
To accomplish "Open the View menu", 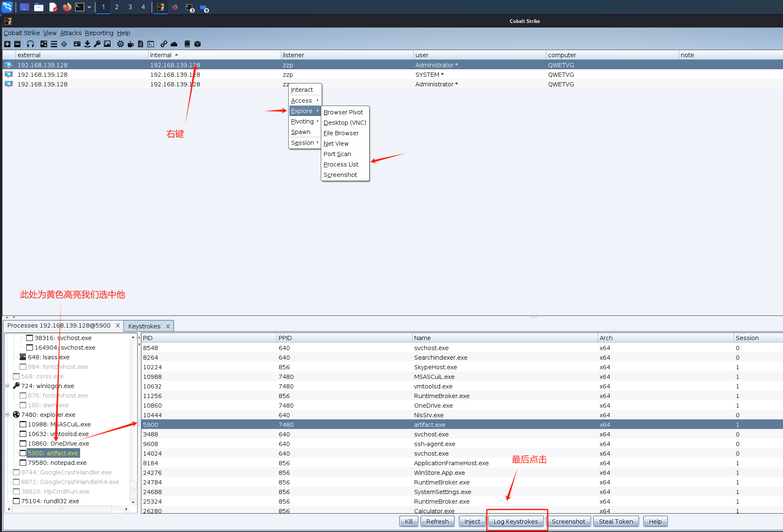I will tap(50, 33).
